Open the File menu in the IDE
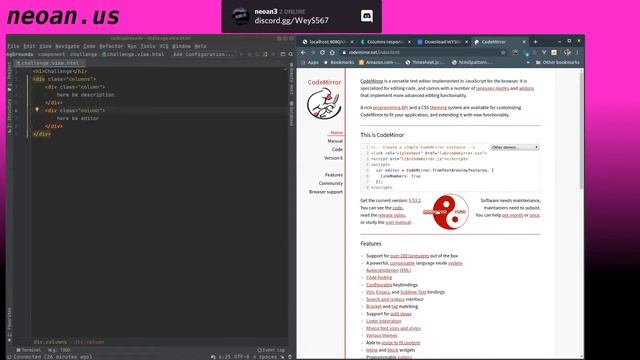Image resolution: width=640 pixels, height=360 pixels. (13, 46)
